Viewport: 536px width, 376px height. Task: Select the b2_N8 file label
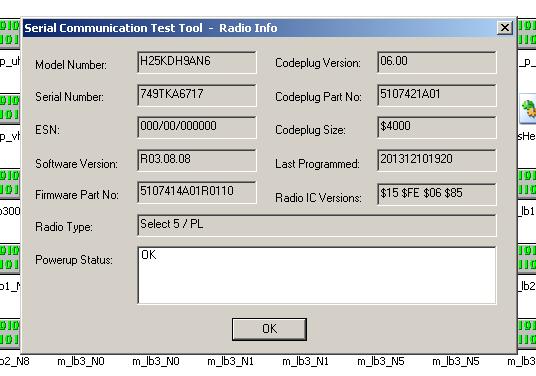14,361
